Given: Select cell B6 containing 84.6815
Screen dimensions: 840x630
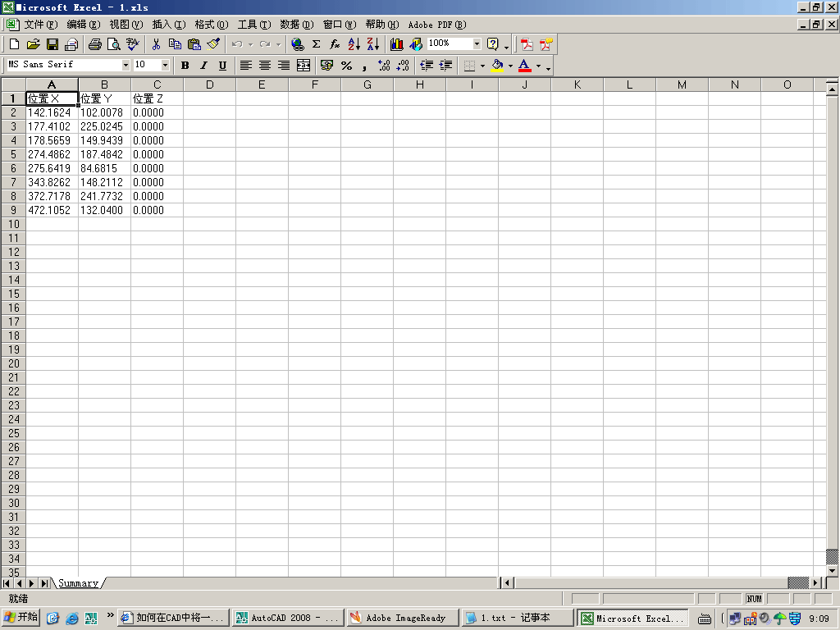Looking at the screenshot, I should coord(104,168).
